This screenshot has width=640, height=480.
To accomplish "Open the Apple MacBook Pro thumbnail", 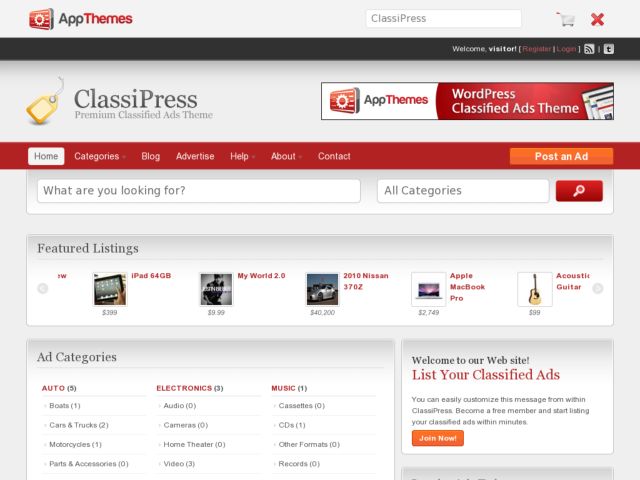I will coord(429,289).
